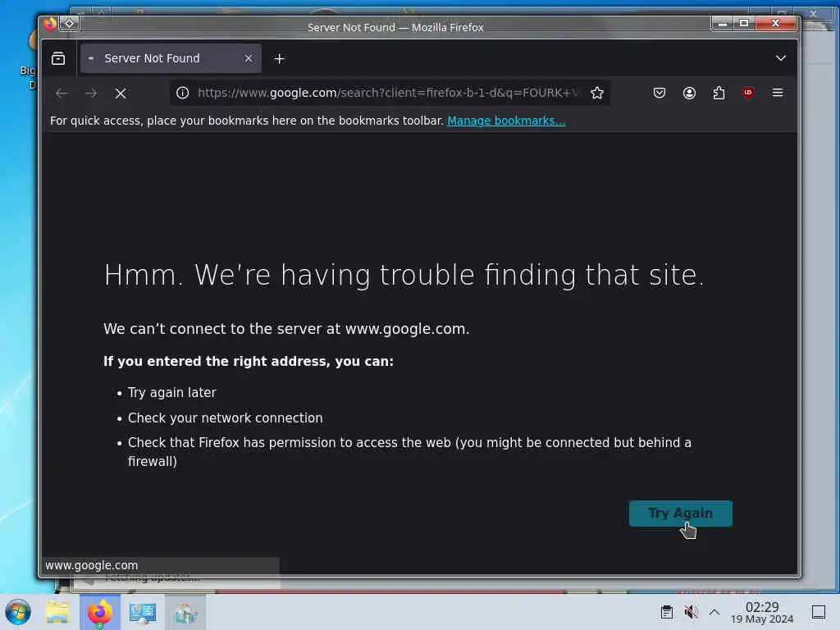The image size is (840, 630).
Task: Select the Server Not Found tab
Action: (x=171, y=58)
